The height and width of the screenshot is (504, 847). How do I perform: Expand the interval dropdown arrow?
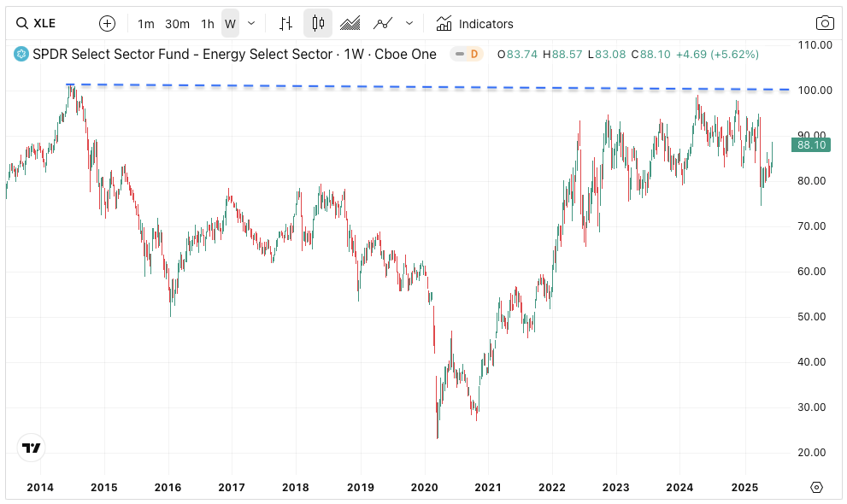[x=251, y=24]
